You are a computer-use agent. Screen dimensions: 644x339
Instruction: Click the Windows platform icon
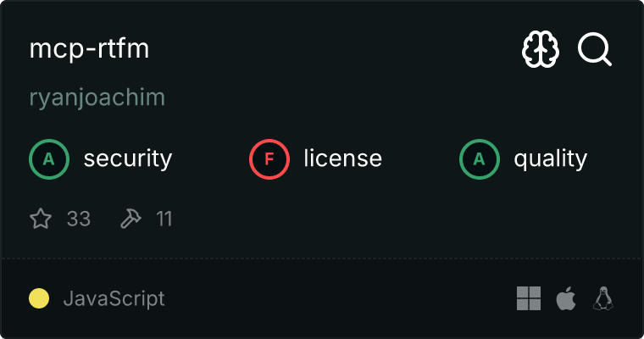[529, 298]
